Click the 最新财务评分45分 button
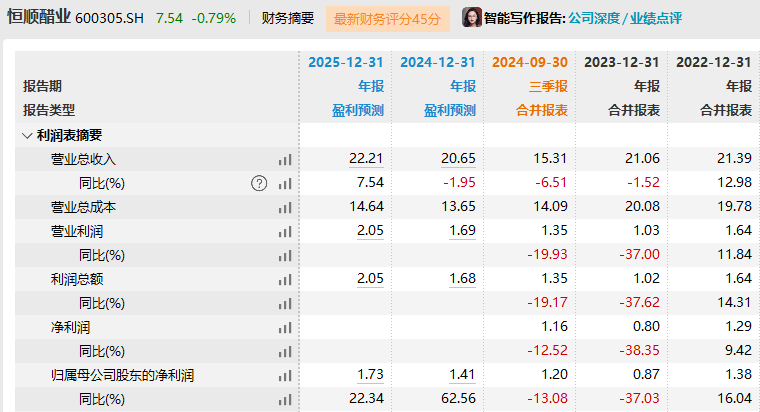Image resolution: width=760 pixels, height=412 pixels. [387, 19]
